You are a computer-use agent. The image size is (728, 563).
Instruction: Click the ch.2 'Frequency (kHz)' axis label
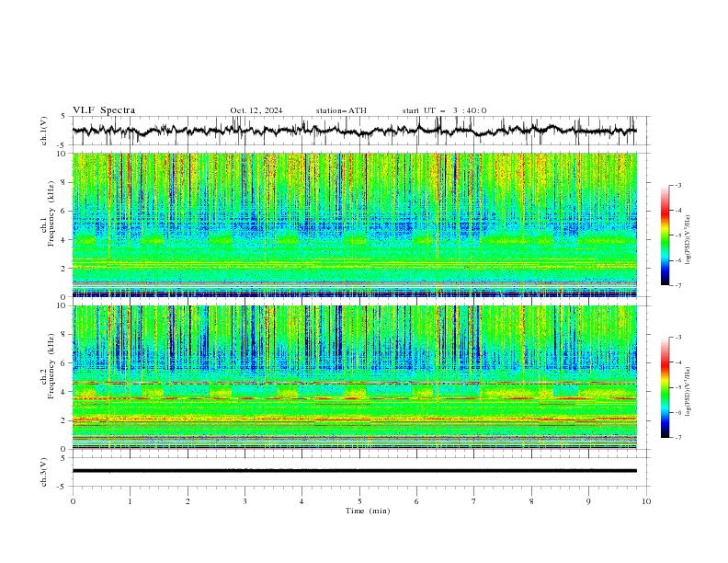click(51, 366)
